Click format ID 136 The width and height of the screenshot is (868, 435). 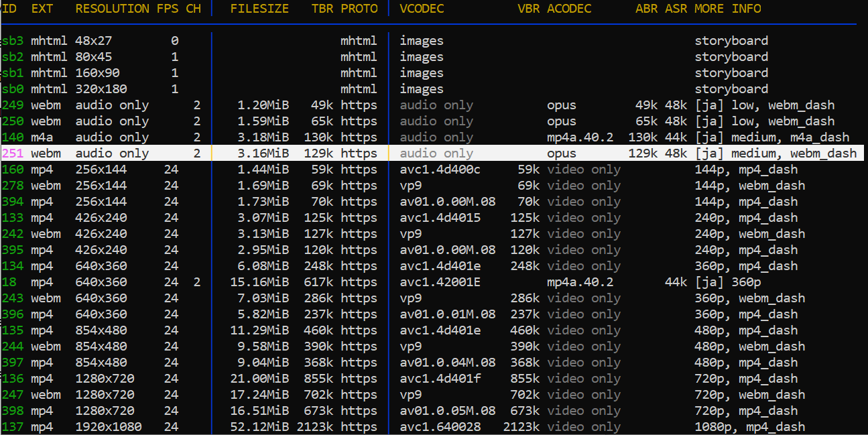click(13, 379)
